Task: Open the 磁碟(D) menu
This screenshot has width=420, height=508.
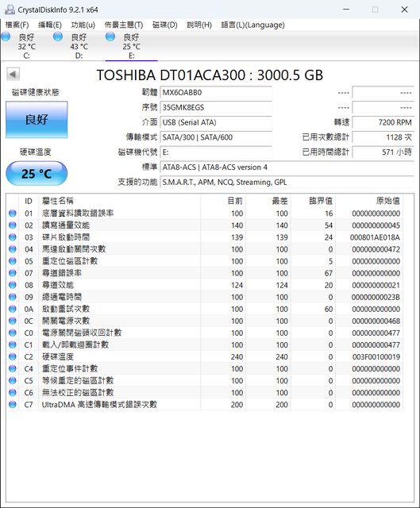Action: 164,25
